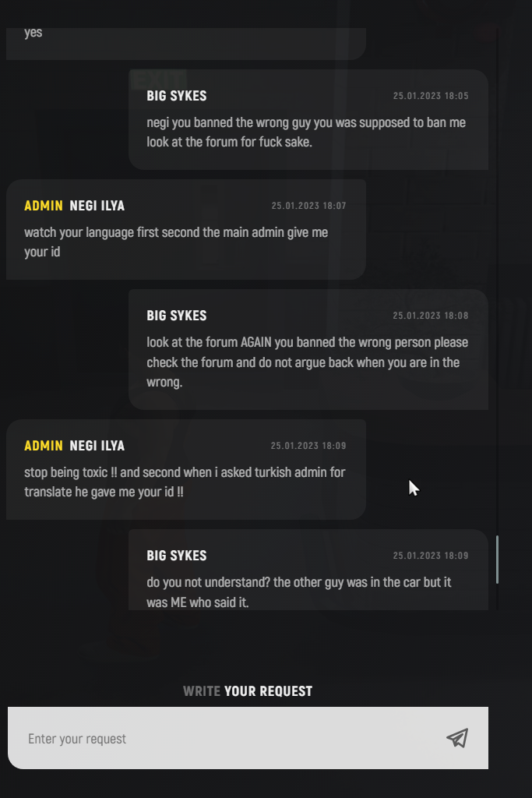Click ADMIN tag on 'stop being toxic' message
The image size is (532, 798).
(x=44, y=446)
